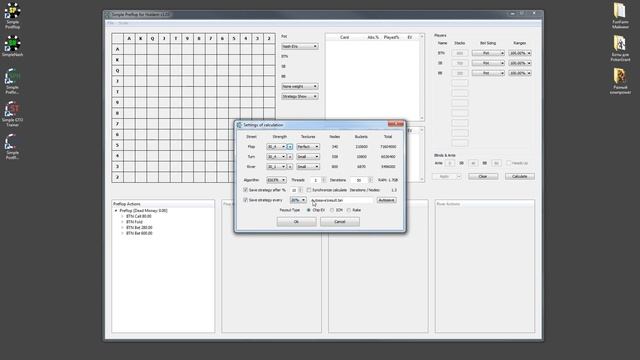Enable Synchronize calculate checkbox
640x360 pixels.
[309, 190]
